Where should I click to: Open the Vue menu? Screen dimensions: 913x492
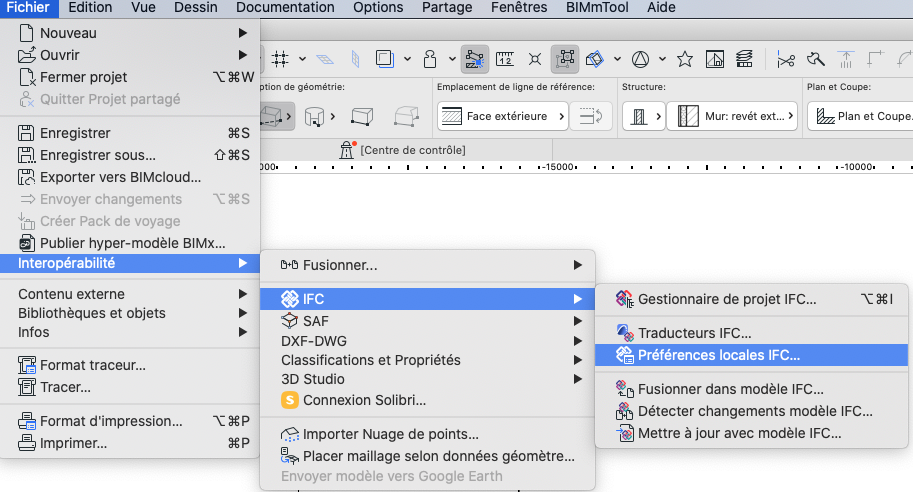[143, 8]
